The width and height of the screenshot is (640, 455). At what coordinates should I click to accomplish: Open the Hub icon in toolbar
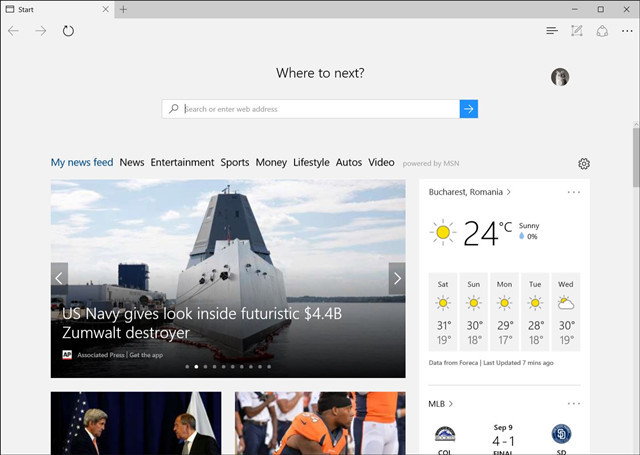[x=551, y=31]
